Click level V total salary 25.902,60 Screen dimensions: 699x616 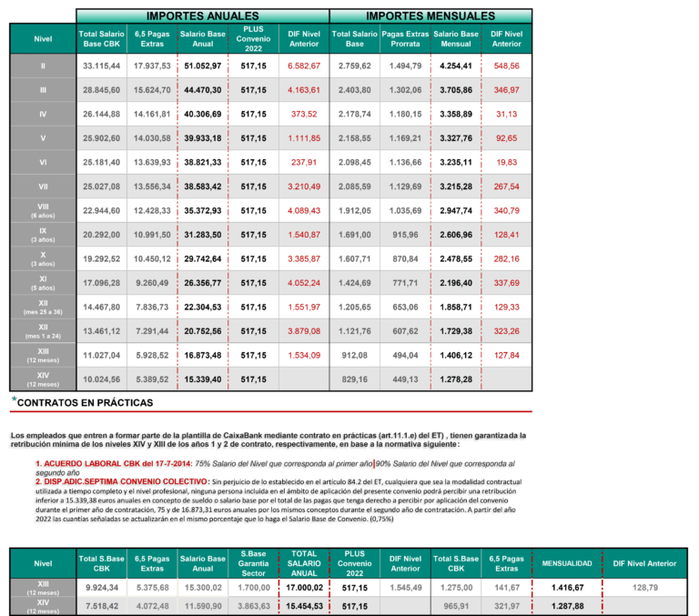click(x=101, y=139)
